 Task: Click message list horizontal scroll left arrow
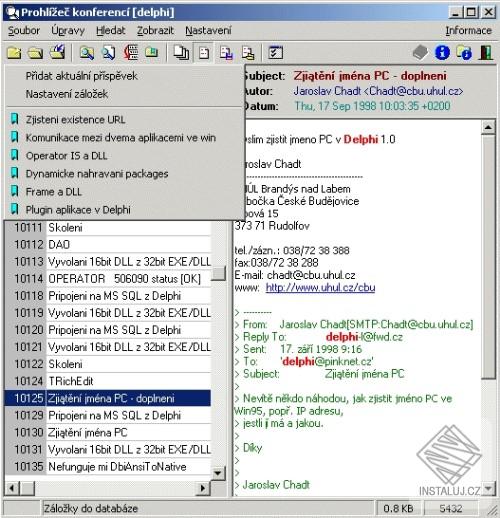point(12,488)
